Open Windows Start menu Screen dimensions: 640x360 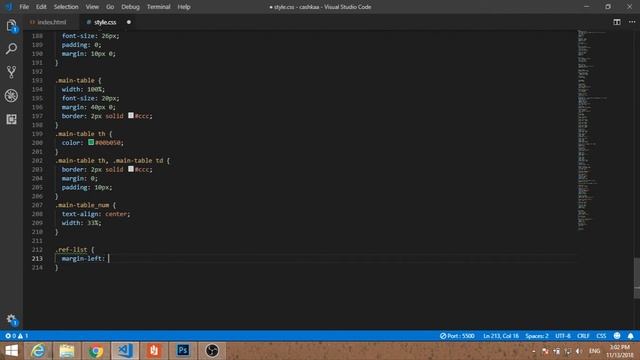11,351
